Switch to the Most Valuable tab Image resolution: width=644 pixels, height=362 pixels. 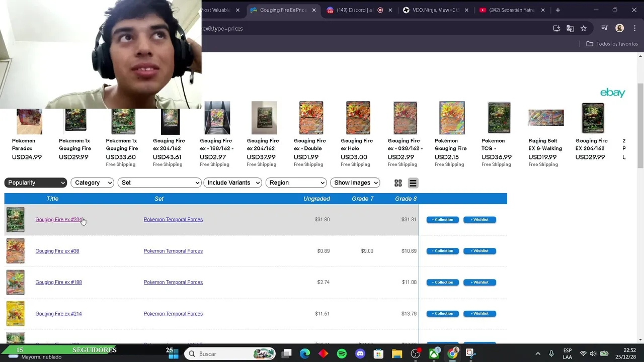tap(217, 10)
